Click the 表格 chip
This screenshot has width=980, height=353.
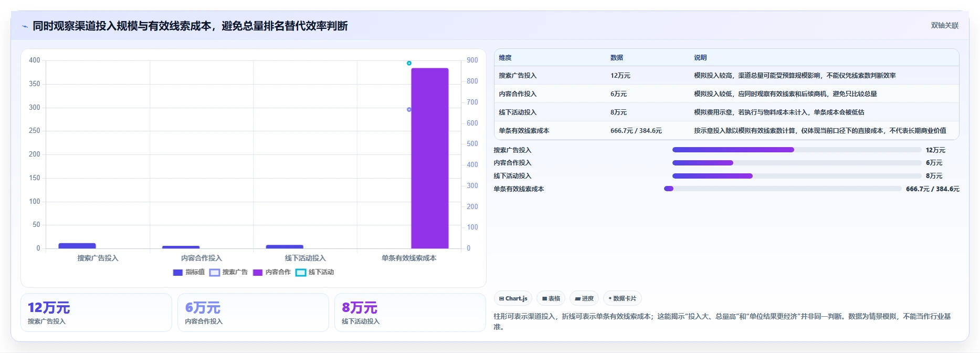coord(551,298)
